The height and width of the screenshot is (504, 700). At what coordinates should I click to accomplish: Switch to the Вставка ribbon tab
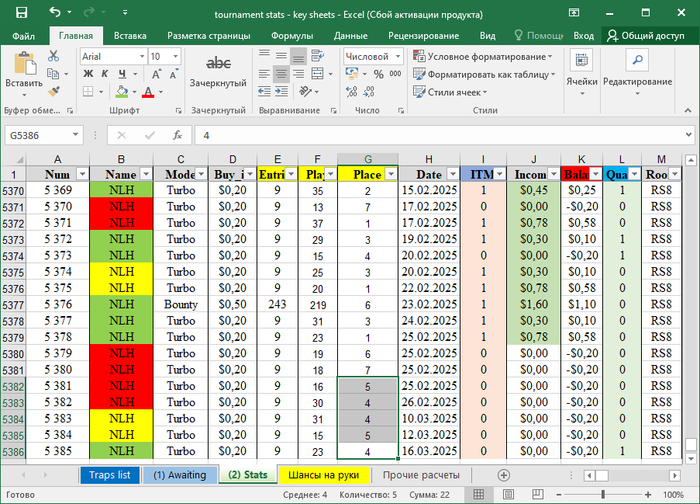click(x=130, y=36)
